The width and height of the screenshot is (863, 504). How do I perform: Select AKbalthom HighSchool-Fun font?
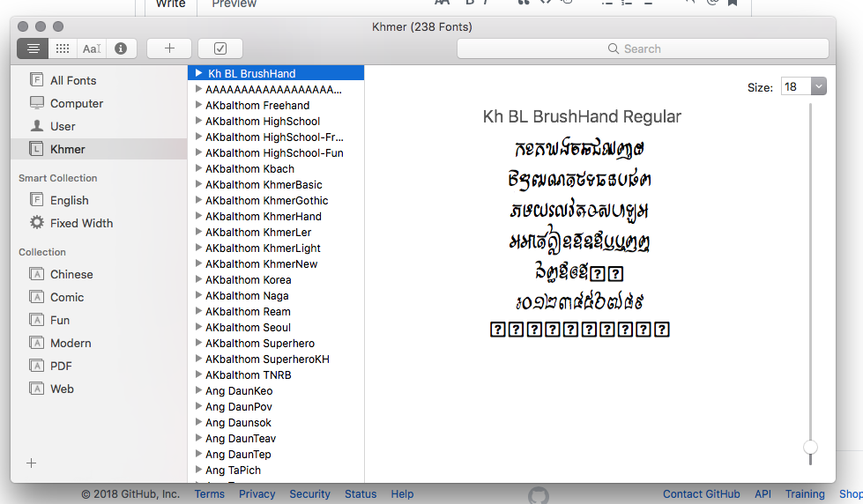point(276,153)
